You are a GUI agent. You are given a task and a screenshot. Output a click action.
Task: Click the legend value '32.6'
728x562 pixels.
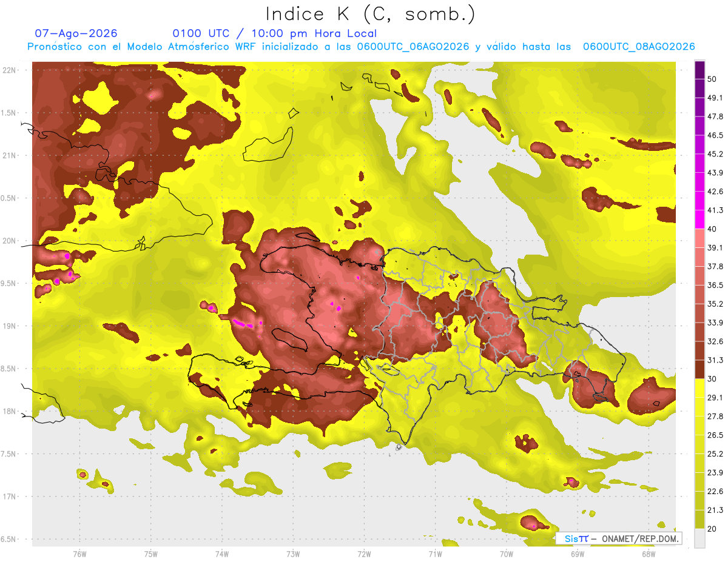tap(715, 341)
